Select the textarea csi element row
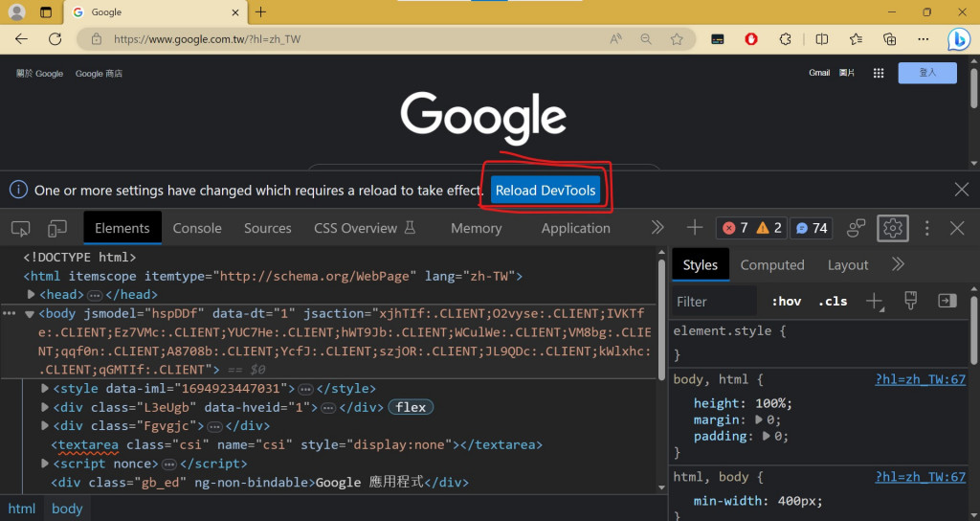This screenshot has height=521, width=980. point(297,444)
